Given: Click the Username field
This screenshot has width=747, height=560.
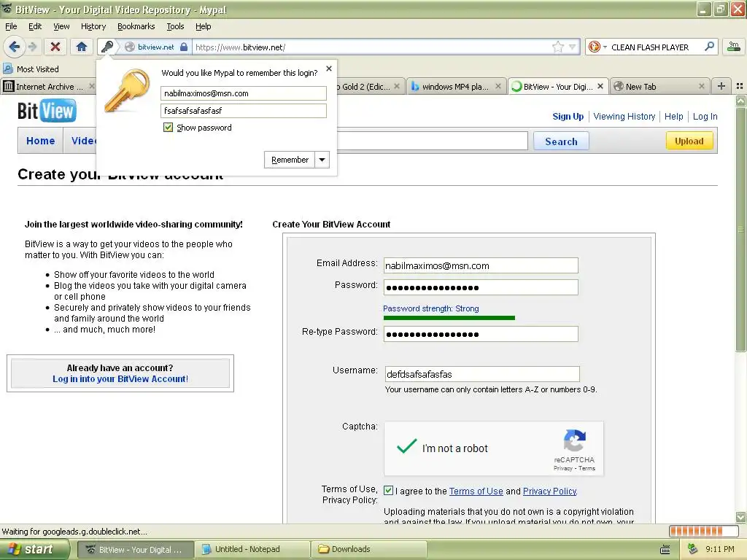Looking at the screenshot, I should tap(482, 374).
